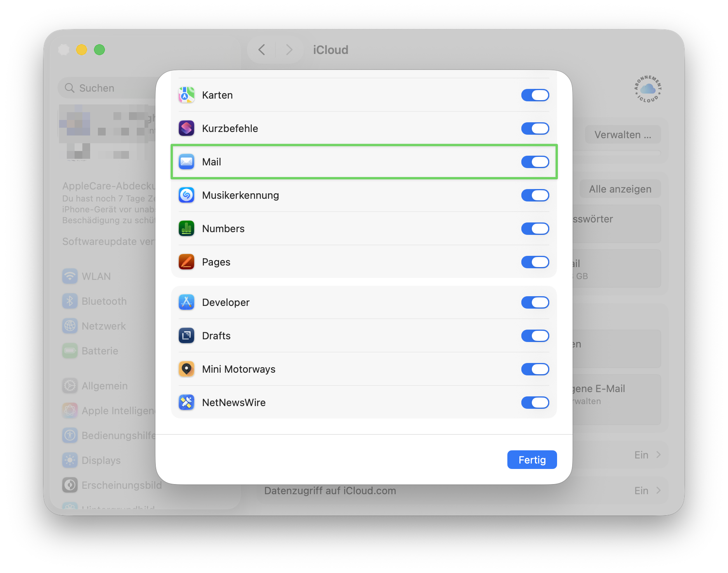Click the iCloud subscription badge icon
The height and width of the screenshot is (573, 728).
point(648,89)
